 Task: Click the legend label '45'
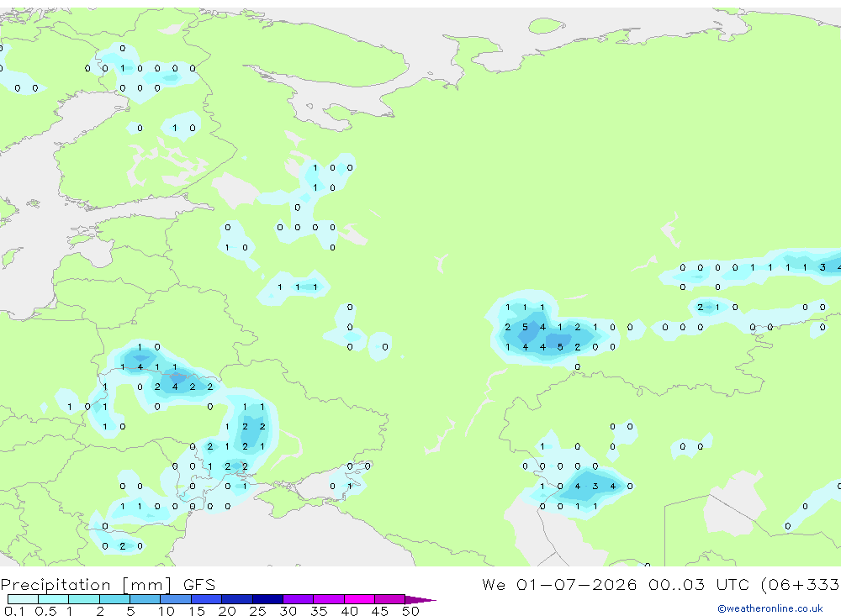380,611
